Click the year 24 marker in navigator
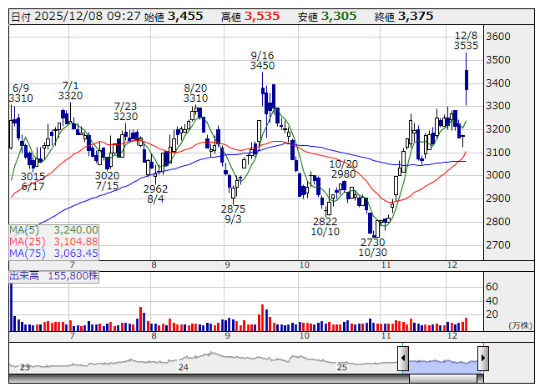Viewport: 545px width, 392px height. click(183, 367)
